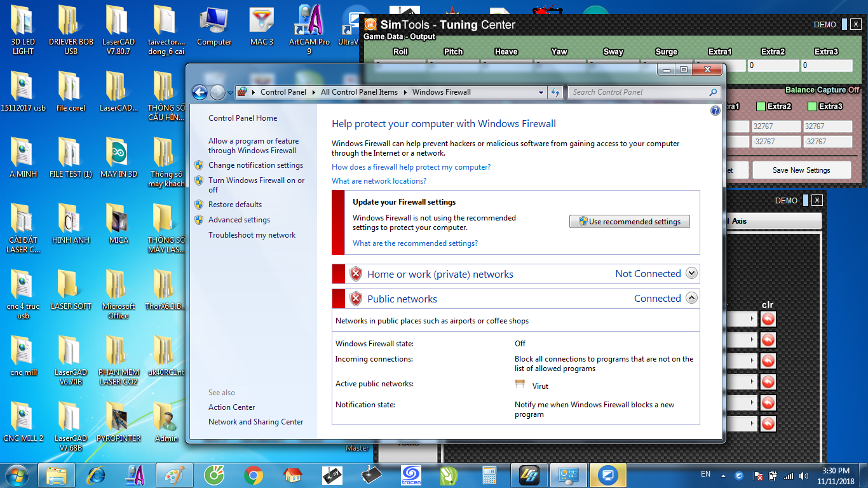Image resolution: width=868 pixels, height=488 pixels.
Task: Open the trocen app on the taskbar
Action: (411, 475)
